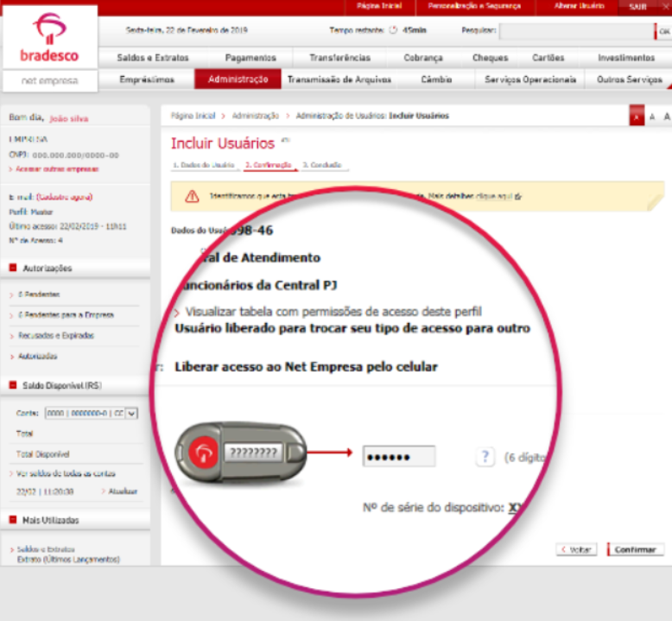This screenshot has width=672, height=621.
Task: Open Pendentes para a Empresa link
Action: pos(66,315)
